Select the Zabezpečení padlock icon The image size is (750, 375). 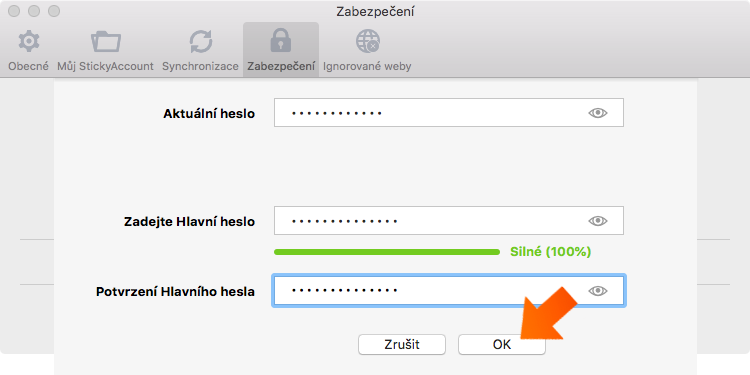point(281,41)
